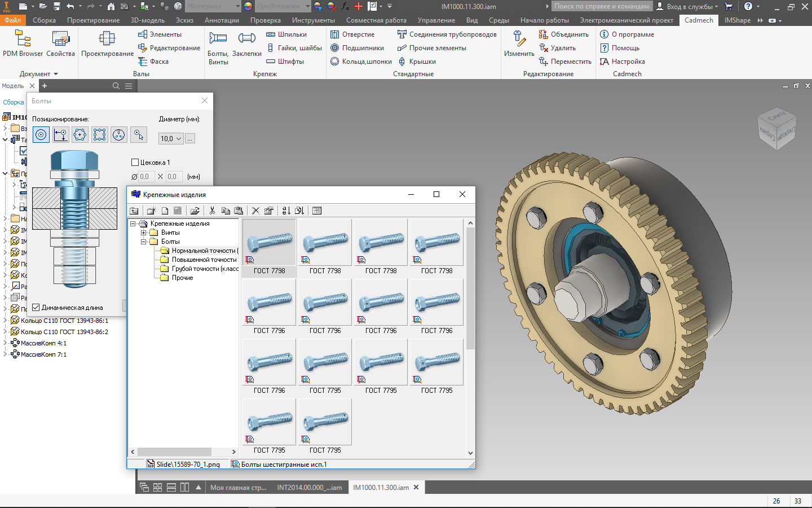This screenshot has height=508, width=812.
Task: Toggle the Динамическая длина checkbox
Action: 36,308
